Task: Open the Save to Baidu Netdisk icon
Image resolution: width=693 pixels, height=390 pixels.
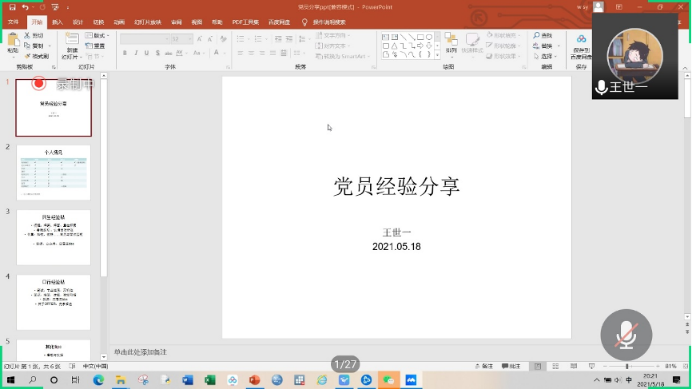Action: pos(581,46)
